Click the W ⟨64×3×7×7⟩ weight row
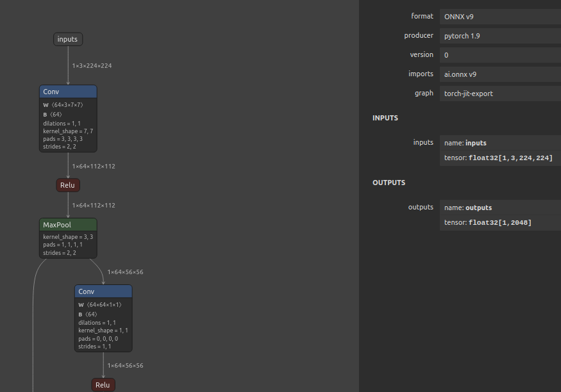Viewport: 561px width, 392px height. pyautogui.click(x=63, y=104)
